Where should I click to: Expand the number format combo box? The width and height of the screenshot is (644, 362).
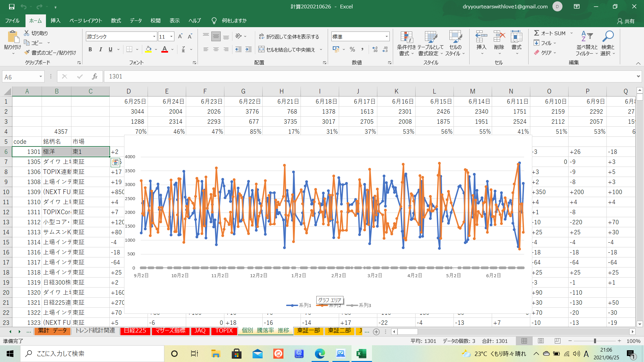point(387,37)
